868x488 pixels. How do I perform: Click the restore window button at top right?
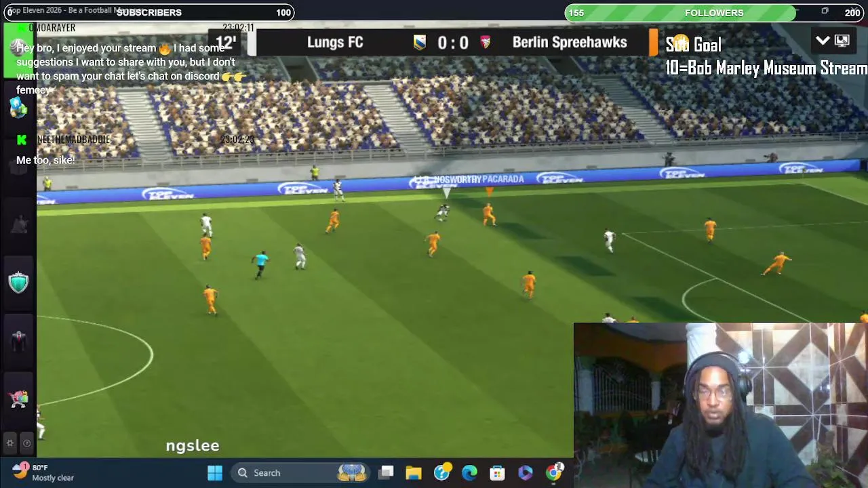pos(825,10)
